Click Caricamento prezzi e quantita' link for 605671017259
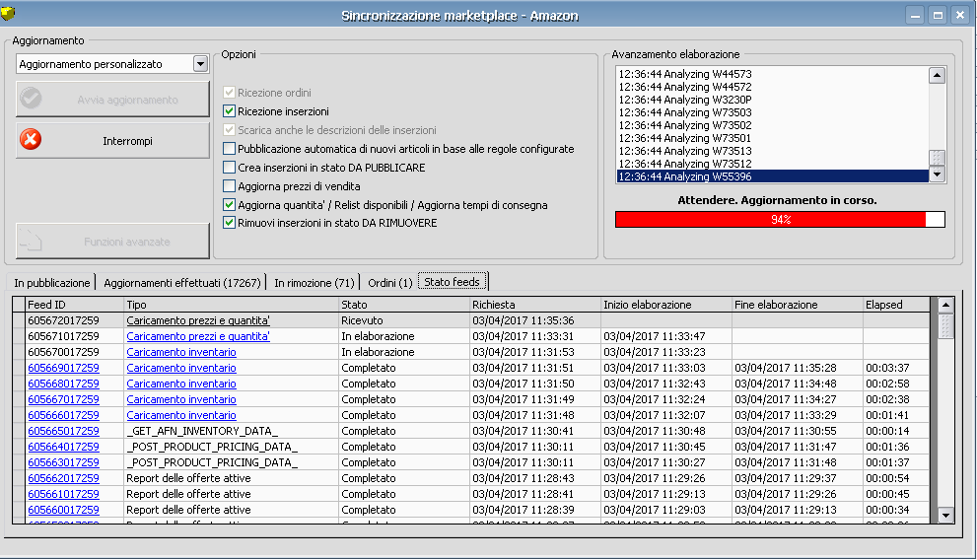The image size is (977, 560). pos(198,336)
